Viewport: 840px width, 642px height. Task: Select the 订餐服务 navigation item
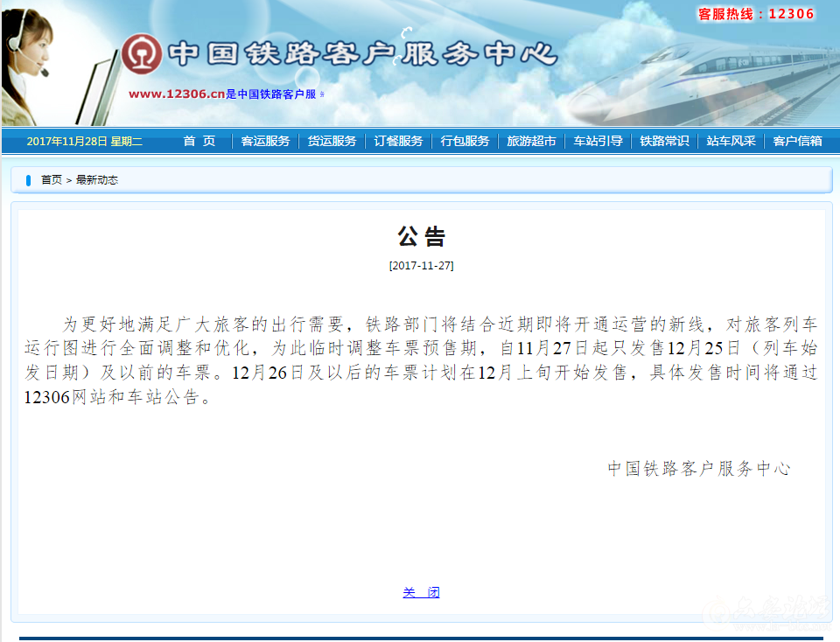pyautogui.click(x=398, y=140)
